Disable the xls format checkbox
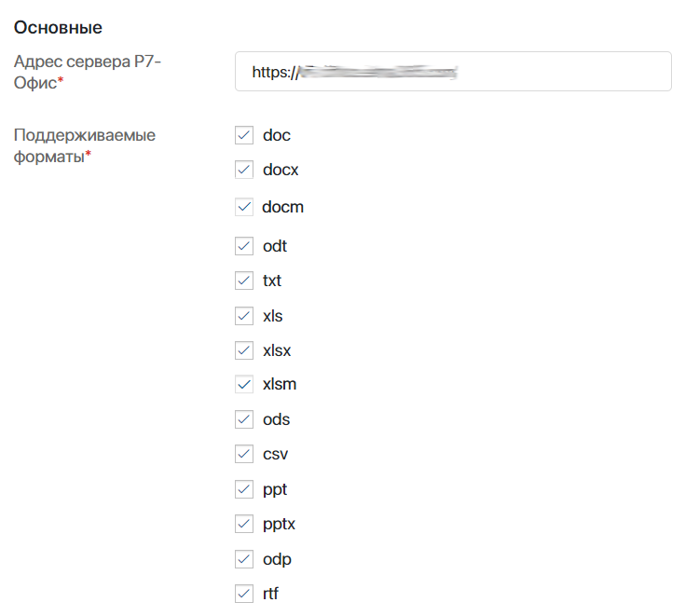Viewport: 685px width, 616px height. [x=244, y=316]
